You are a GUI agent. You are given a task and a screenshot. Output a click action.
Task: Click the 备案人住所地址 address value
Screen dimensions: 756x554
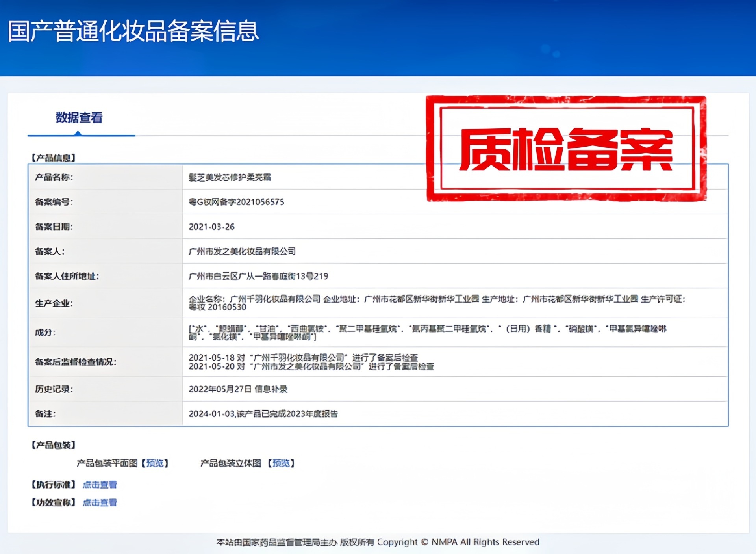coord(258,276)
